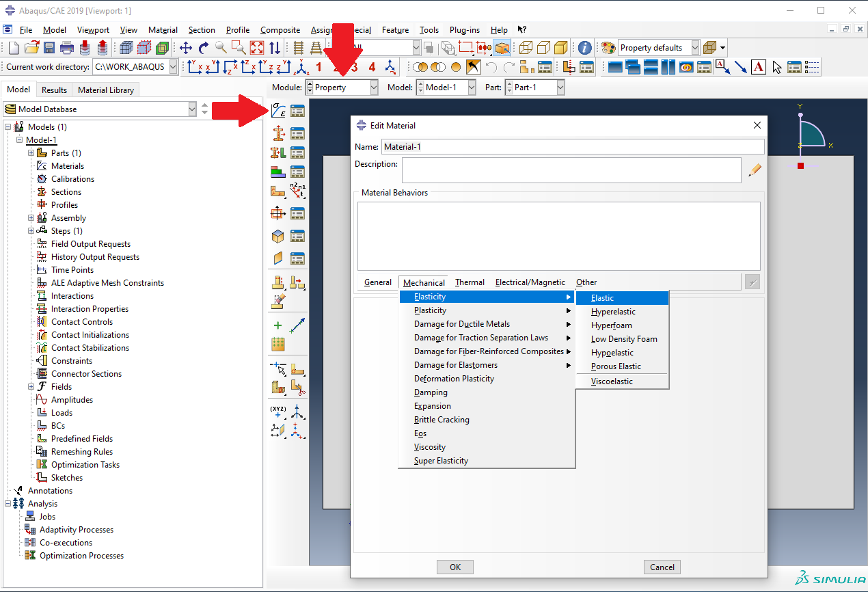868x592 pixels.
Task: Click the Auto-Fit View icon
Action: click(x=257, y=48)
